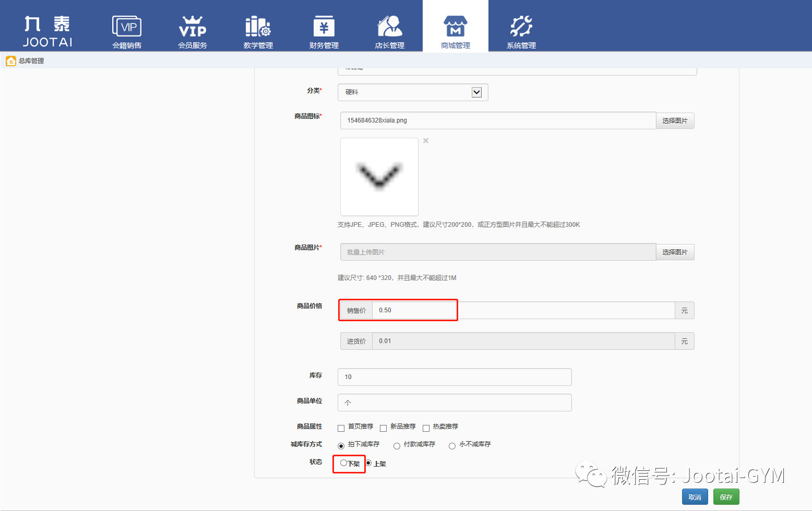Image resolution: width=812 pixels, height=511 pixels.
Task: Select the 付款减库存 radio option
Action: 397,446
